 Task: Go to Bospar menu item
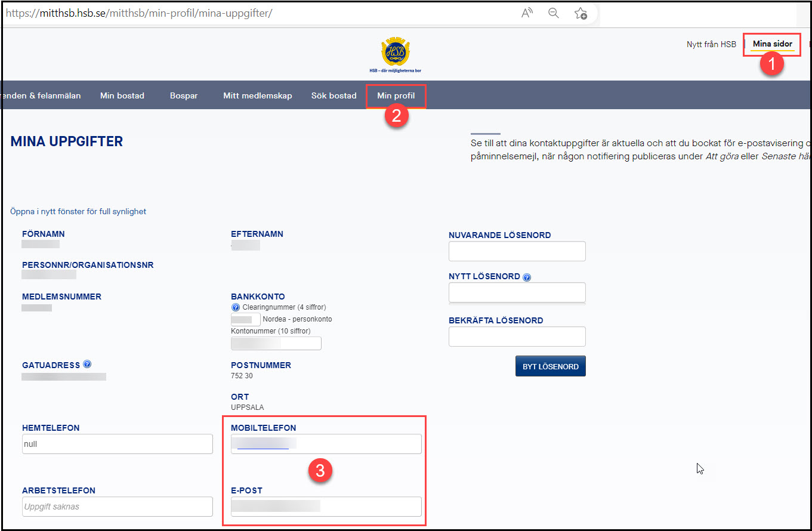(x=184, y=95)
